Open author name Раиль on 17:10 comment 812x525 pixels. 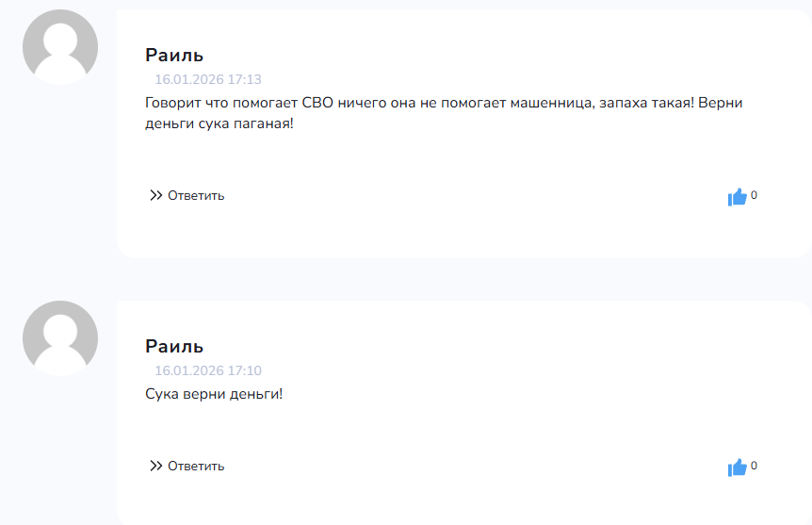(174, 346)
